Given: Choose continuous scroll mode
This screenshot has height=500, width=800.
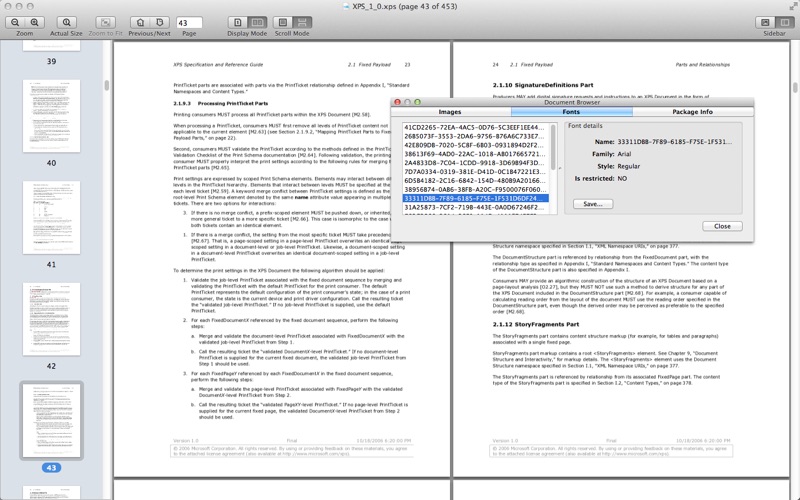Looking at the screenshot, I should click(x=302, y=22).
